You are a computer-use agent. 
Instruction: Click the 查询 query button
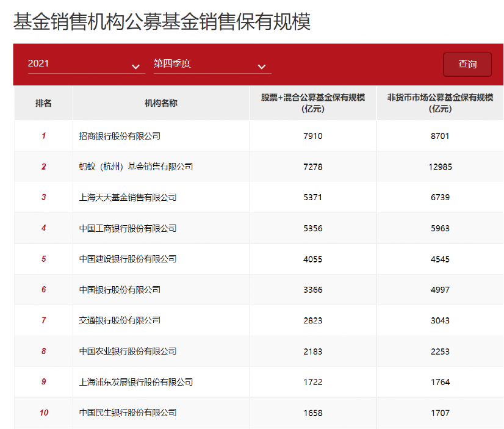point(467,64)
